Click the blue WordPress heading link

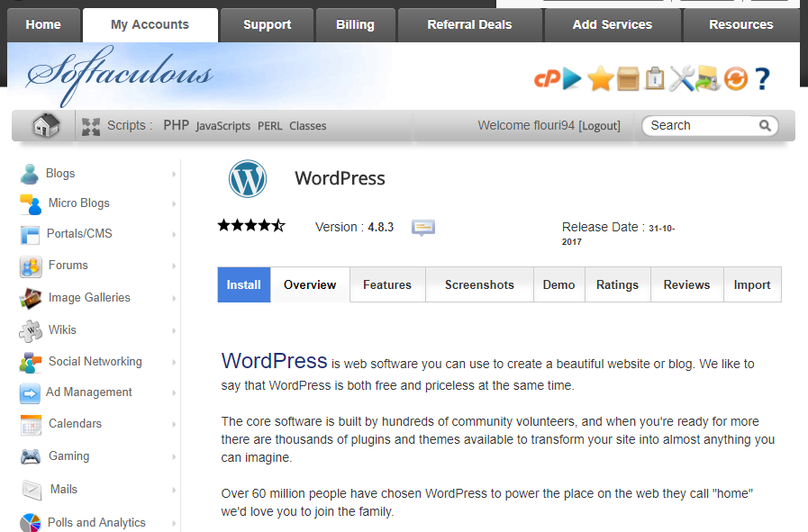tap(274, 361)
